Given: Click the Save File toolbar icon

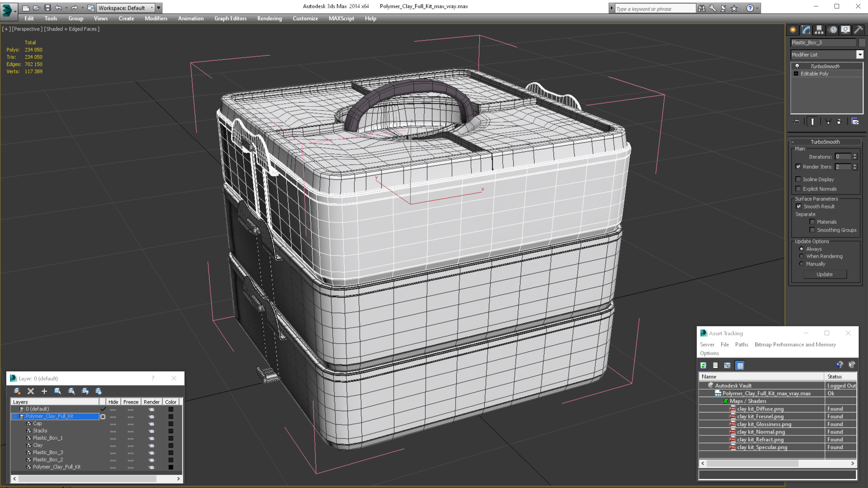Looking at the screenshot, I should [x=48, y=8].
